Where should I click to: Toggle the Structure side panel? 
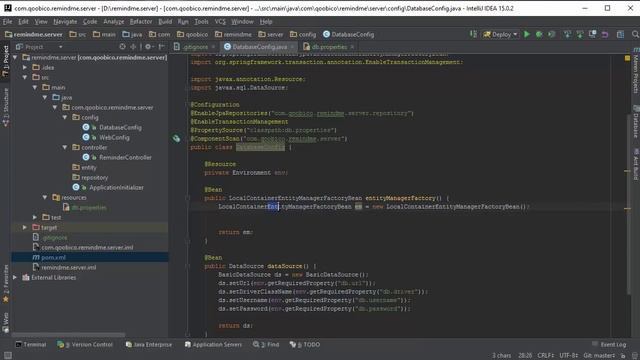[x=5, y=107]
